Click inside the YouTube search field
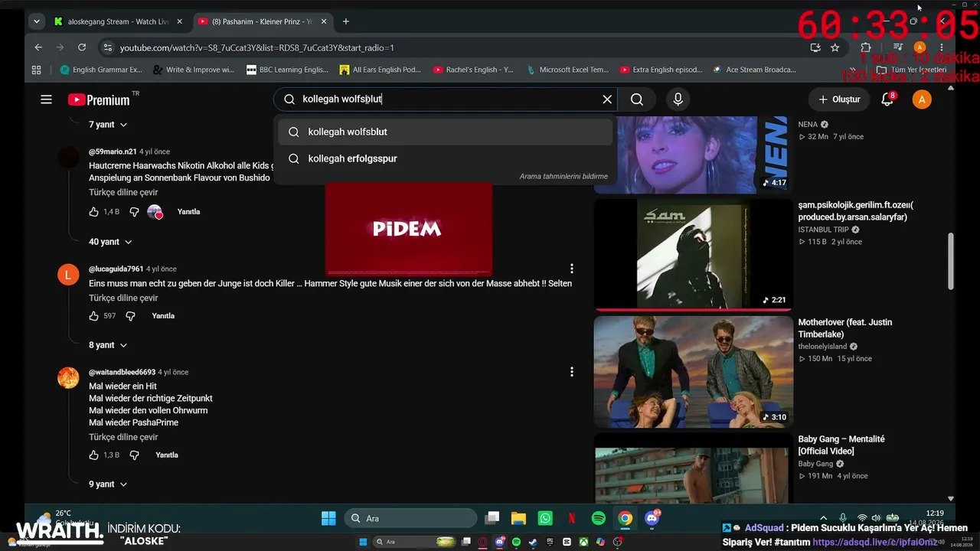The height and width of the screenshot is (551, 980). 446,99
